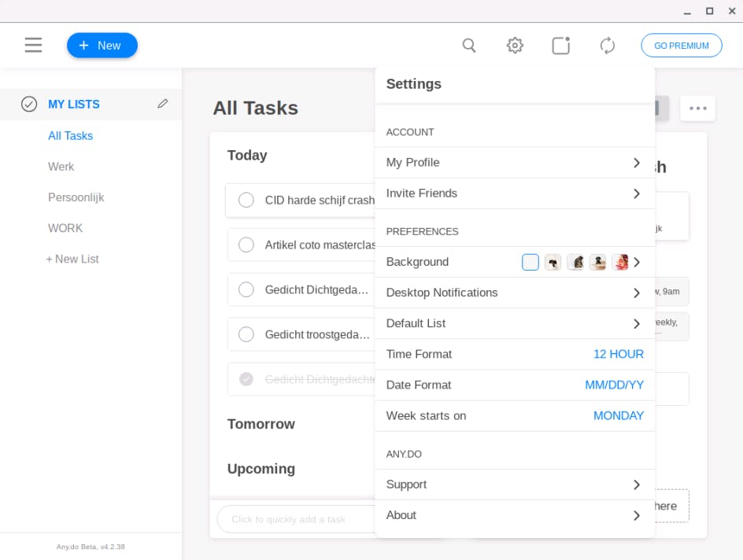
Task: Select the plain white background swatch
Action: [530, 262]
